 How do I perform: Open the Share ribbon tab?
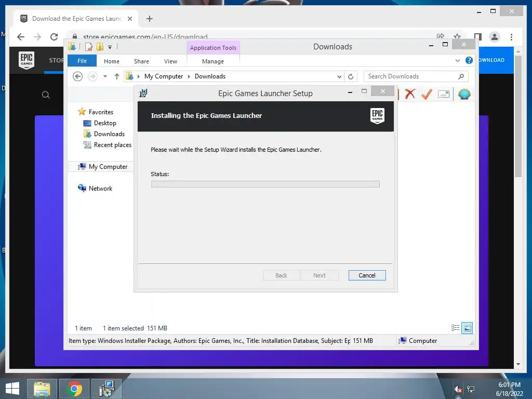141,61
